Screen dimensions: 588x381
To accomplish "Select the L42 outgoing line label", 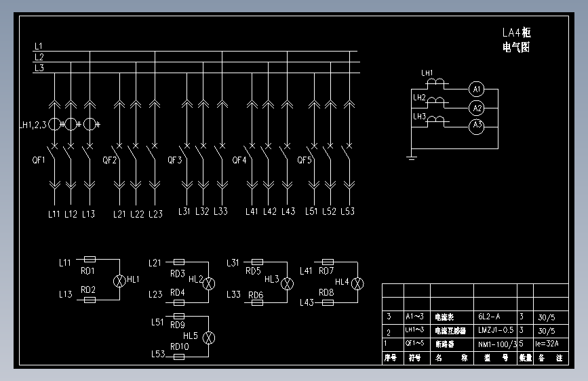I will click(x=270, y=212).
